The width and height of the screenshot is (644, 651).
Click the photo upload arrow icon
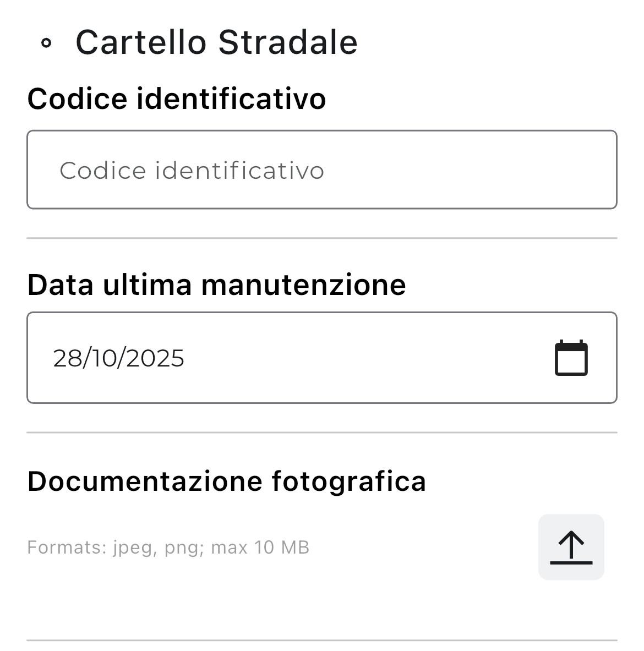[x=571, y=547]
